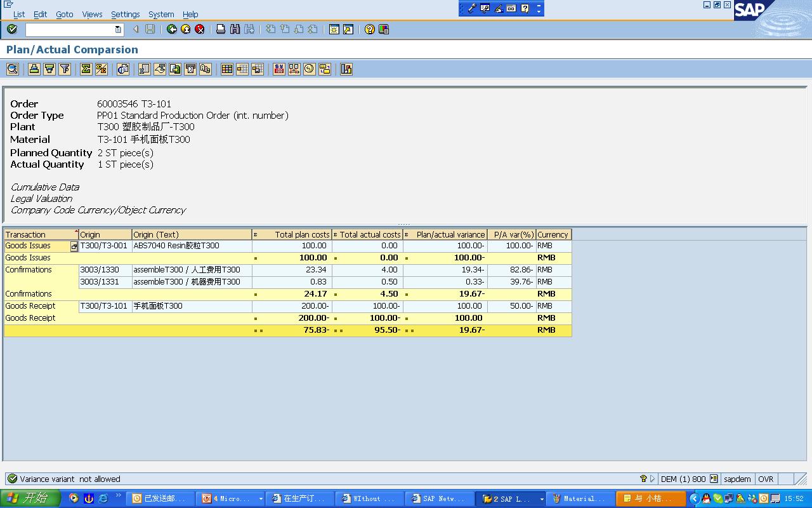
Task: Click the Set filter funnel icon
Action: click(65, 69)
